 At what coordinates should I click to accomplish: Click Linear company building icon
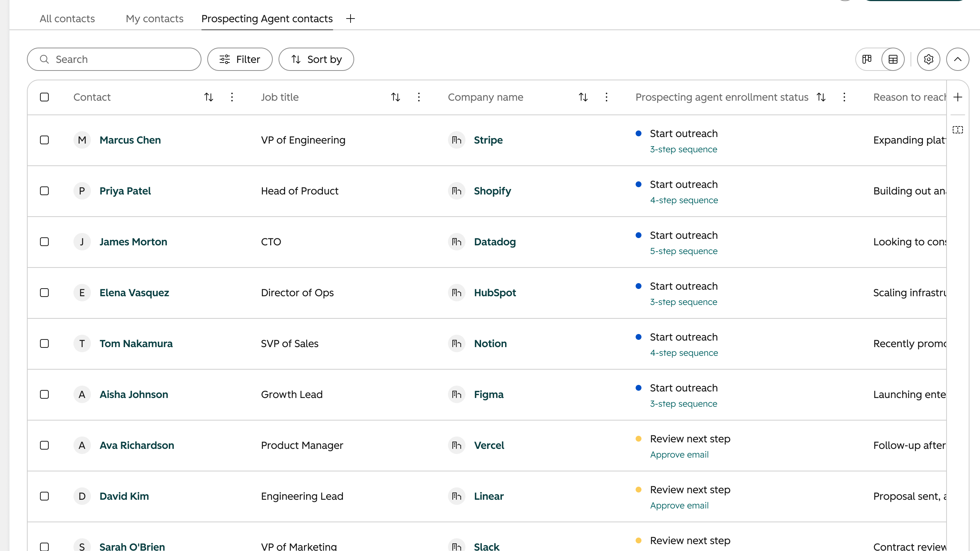(456, 496)
